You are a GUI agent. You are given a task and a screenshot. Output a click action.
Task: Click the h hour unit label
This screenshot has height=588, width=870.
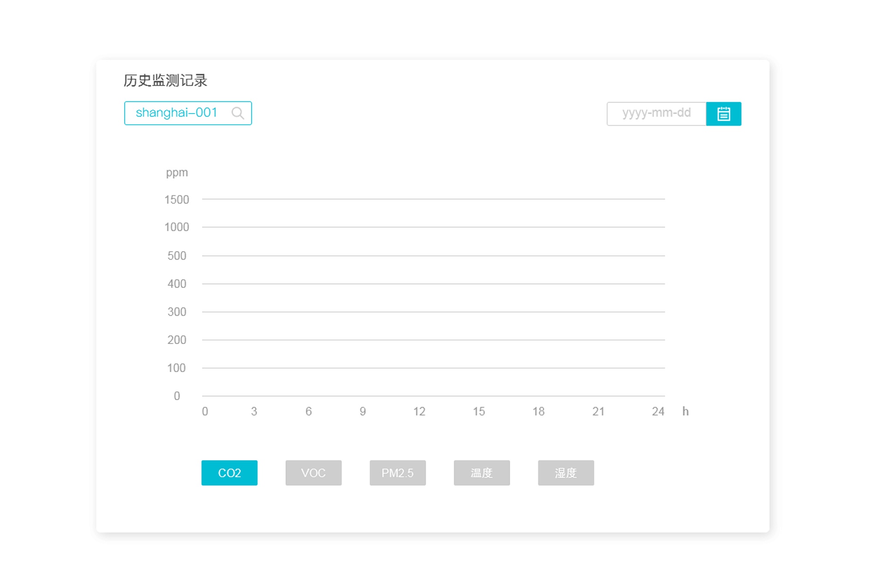685,411
